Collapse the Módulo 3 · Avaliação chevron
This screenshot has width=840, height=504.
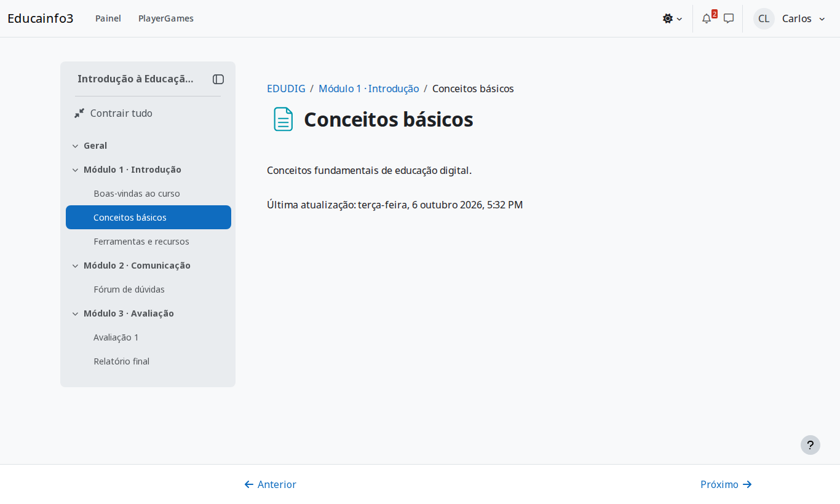(x=75, y=314)
